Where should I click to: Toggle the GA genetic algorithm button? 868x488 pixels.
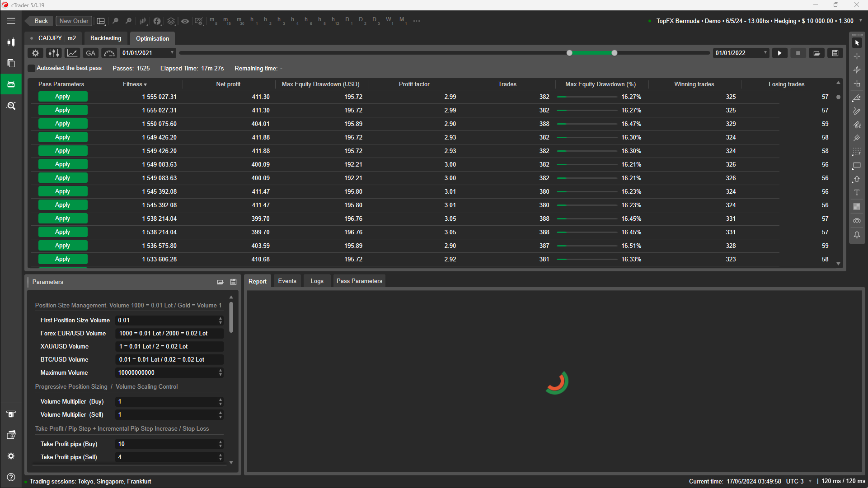pos(90,53)
